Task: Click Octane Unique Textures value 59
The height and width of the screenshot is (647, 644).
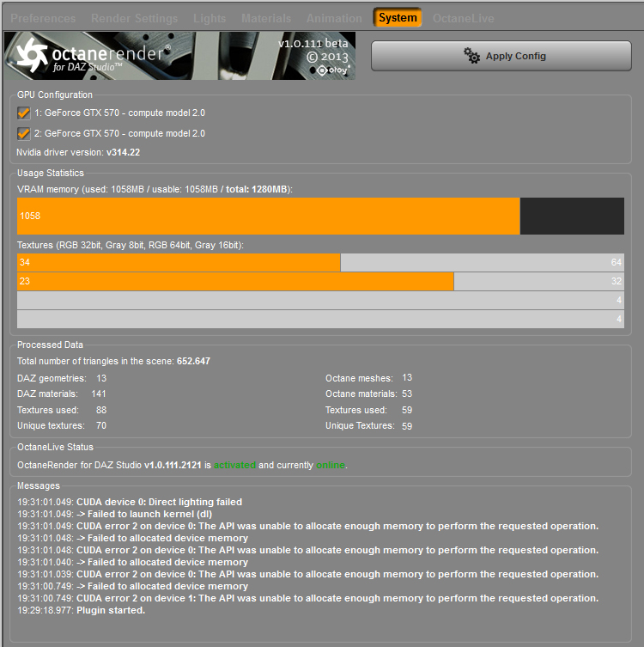Action: pos(407,426)
